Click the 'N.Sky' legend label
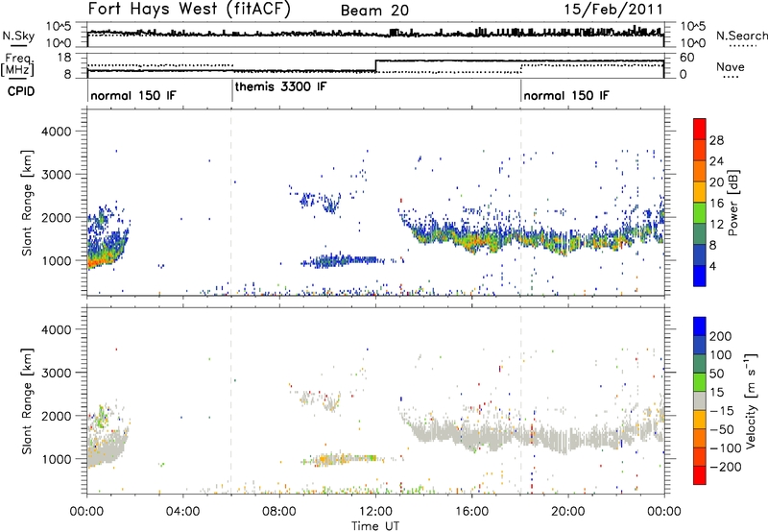768x532 pixels. tap(18, 36)
